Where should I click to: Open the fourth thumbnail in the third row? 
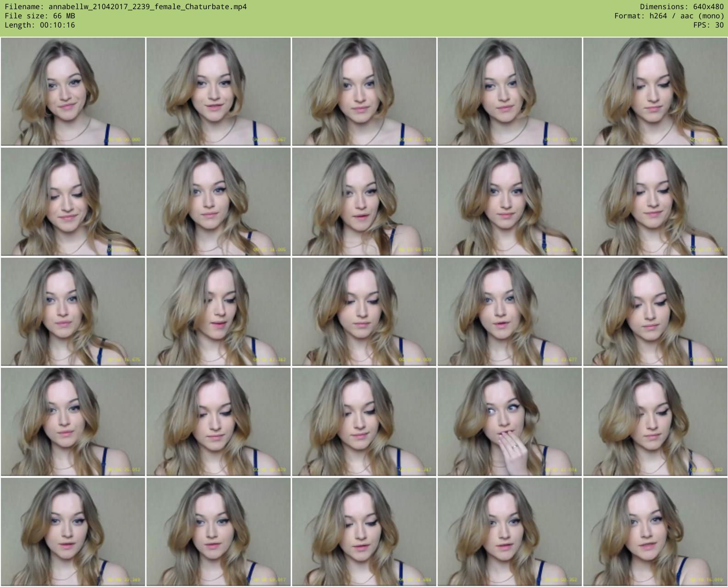click(509, 311)
